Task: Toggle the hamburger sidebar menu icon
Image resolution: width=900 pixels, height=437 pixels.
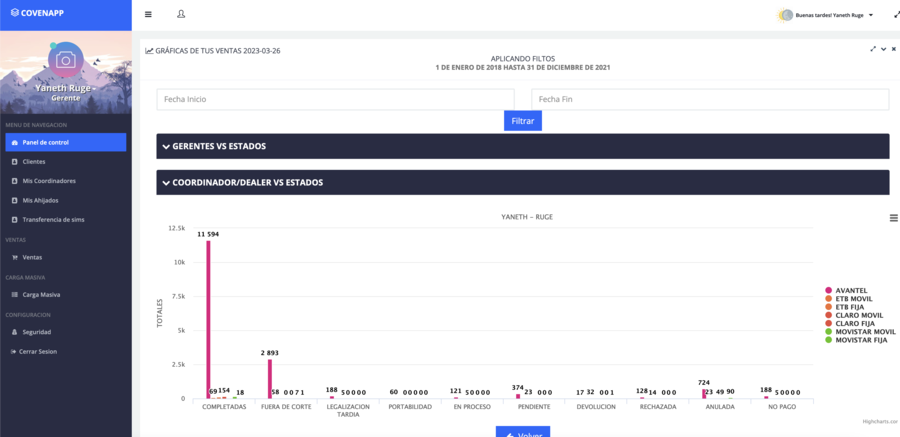Action: [x=148, y=14]
